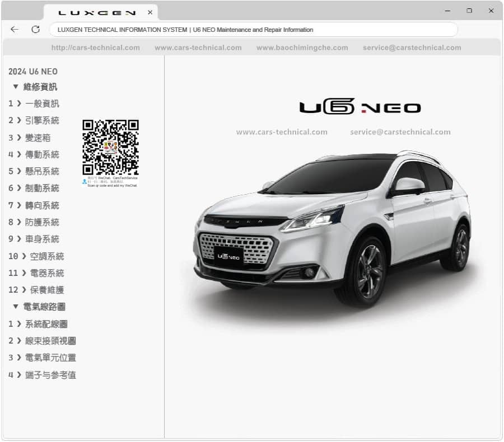Expand chevron beside 一般資訊
Viewport: 504px width, 442px height.
click(x=19, y=104)
